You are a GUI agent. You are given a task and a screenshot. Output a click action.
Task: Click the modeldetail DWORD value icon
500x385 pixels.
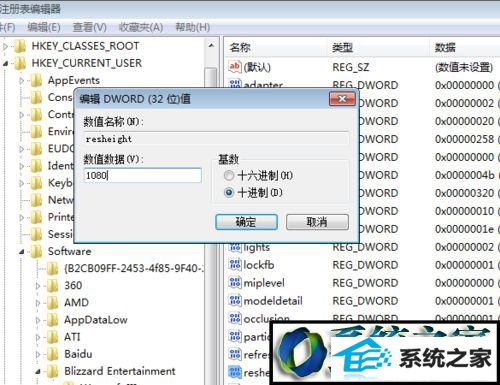(235, 301)
